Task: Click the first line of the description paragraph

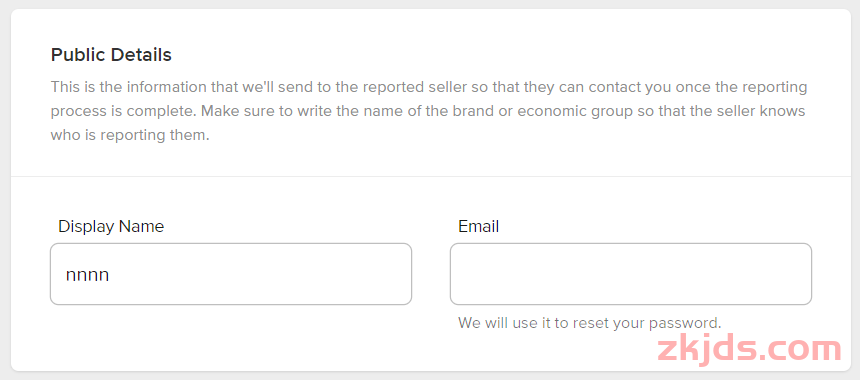Action: (x=429, y=87)
